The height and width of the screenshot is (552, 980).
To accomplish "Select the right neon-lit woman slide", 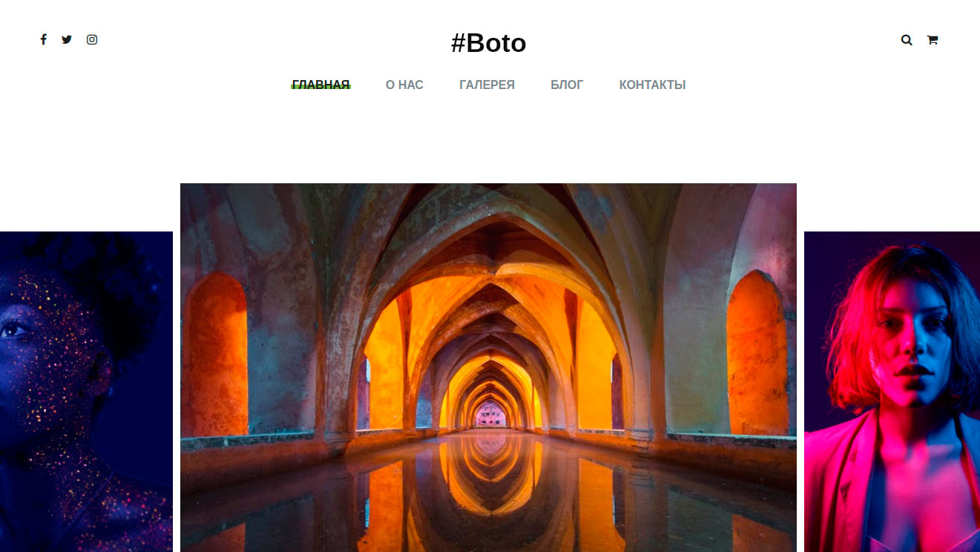I will [892, 392].
